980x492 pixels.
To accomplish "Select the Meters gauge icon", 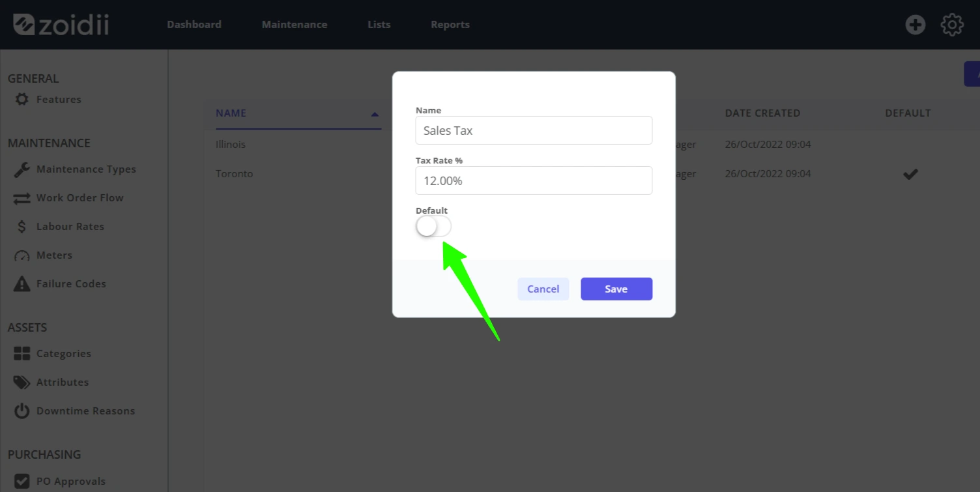I will [22, 255].
